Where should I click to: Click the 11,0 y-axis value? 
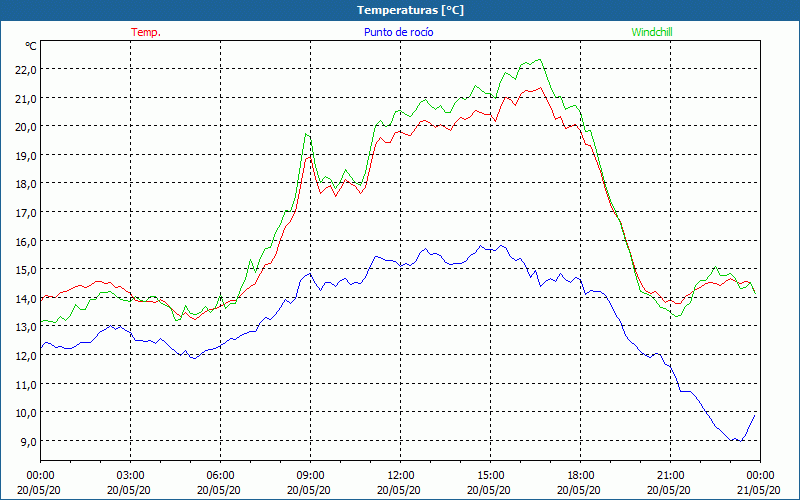click(26, 384)
